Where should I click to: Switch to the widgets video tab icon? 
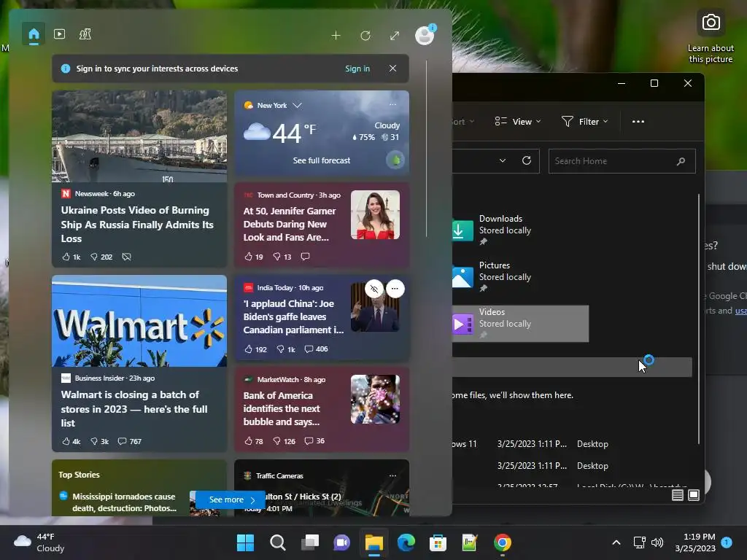coord(60,34)
